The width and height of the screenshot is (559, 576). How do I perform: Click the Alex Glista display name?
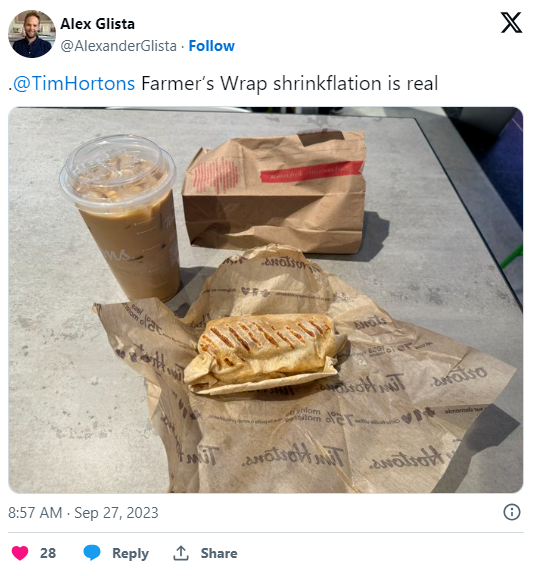(97, 24)
